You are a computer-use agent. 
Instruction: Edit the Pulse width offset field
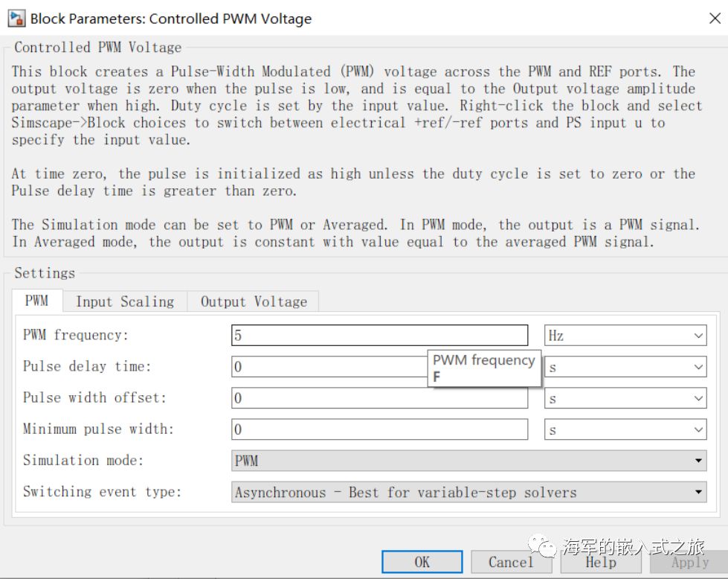click(x=379, y=397)
